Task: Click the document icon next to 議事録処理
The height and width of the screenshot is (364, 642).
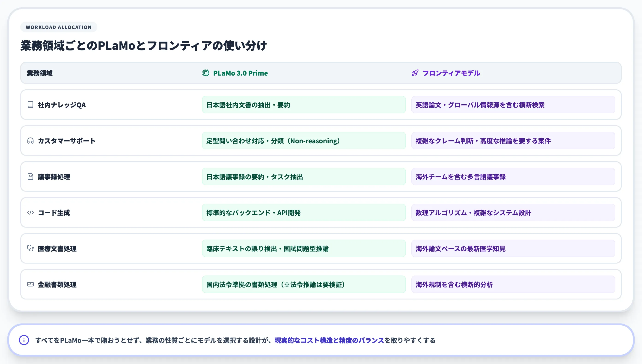Action: 30,176
